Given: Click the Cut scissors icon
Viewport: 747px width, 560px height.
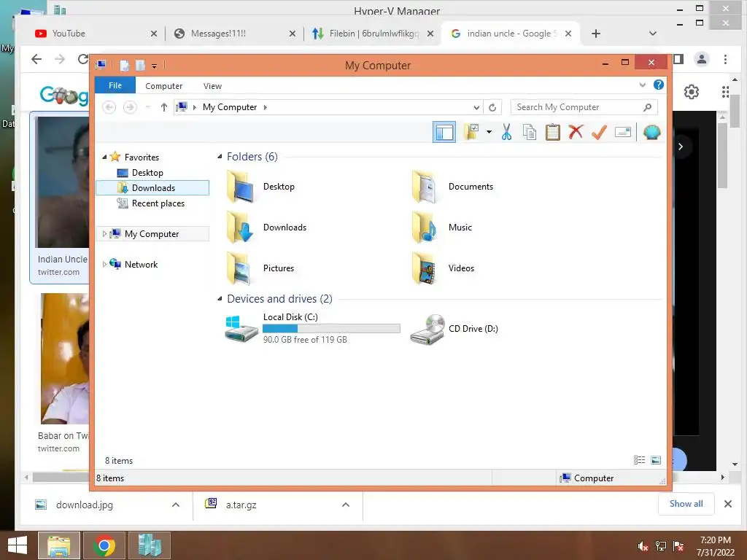Looking at the screenshot, I should point(506,132).
